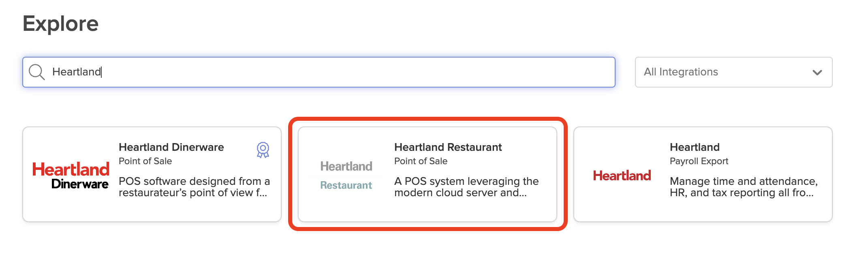Select the Heartland Restaurant integration card

click(428, 174)
